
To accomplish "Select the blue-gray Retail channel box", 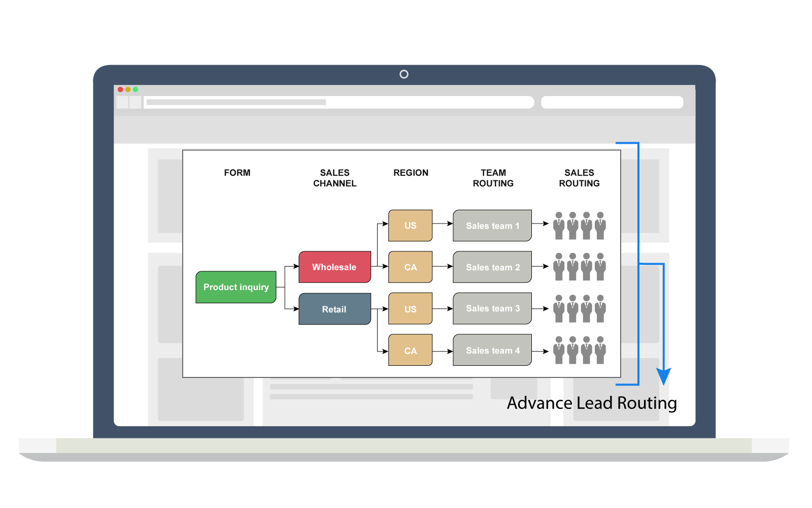I will point(334,309).
